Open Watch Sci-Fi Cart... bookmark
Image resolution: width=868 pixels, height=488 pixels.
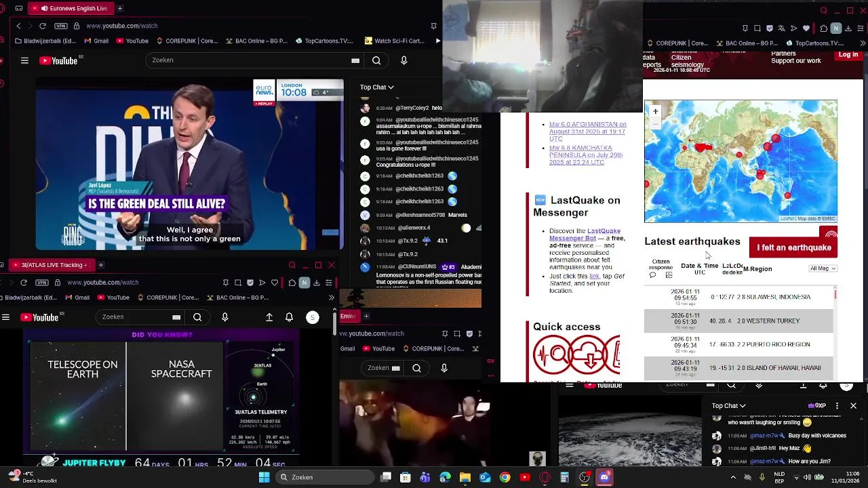click(395, 41)
